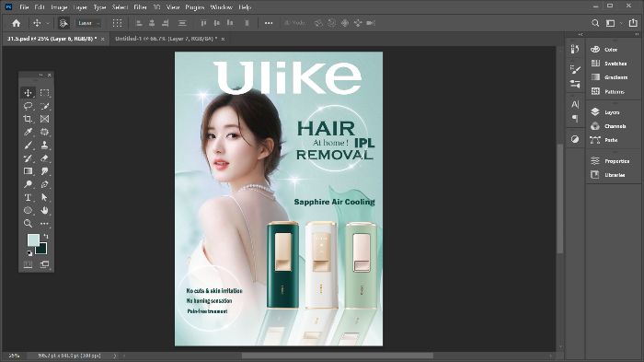Change the screen mode button
644x362 pixels.
[x=44, y=264]
